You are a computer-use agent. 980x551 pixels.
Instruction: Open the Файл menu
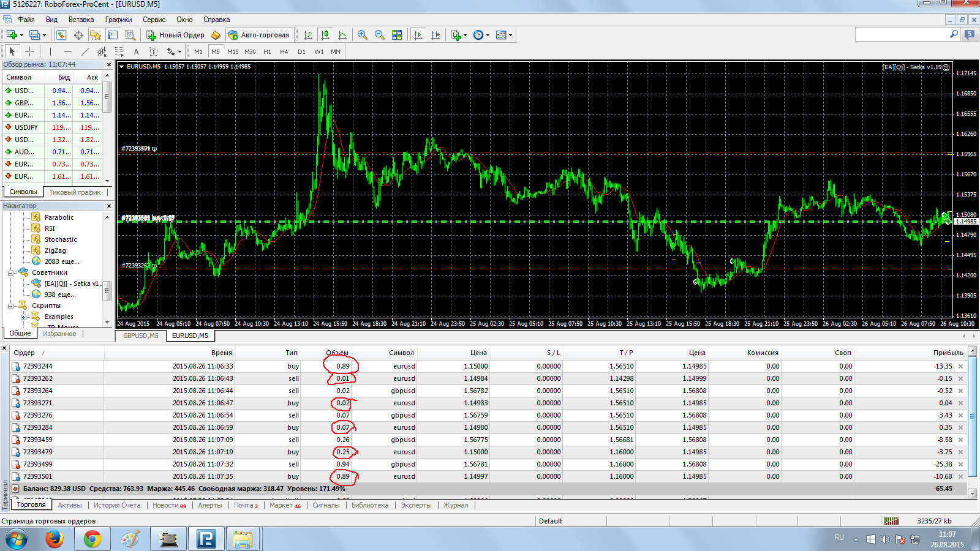point(26,20)
